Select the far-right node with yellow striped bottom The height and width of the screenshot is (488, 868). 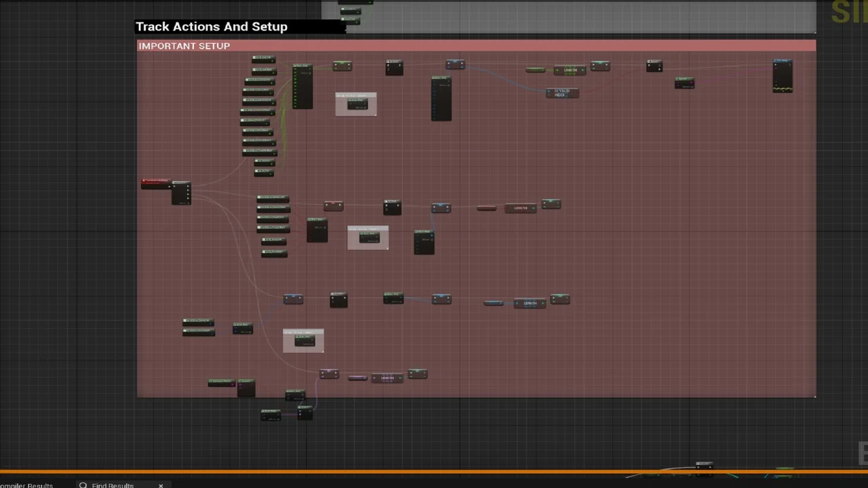point(783,75)
